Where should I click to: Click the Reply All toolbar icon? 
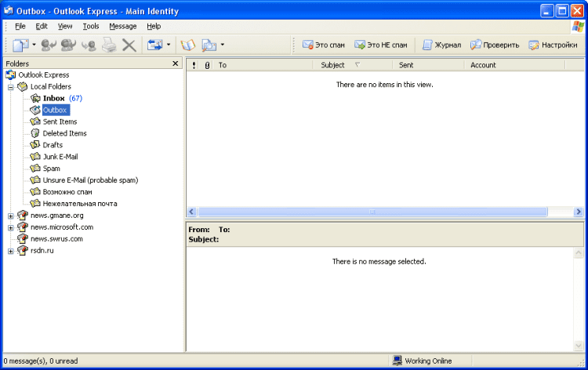click(x=68, y=45)
